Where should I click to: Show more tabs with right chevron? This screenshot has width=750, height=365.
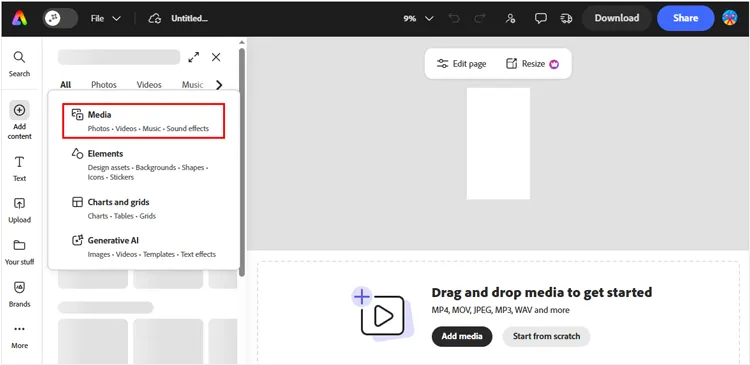point(219,85)
